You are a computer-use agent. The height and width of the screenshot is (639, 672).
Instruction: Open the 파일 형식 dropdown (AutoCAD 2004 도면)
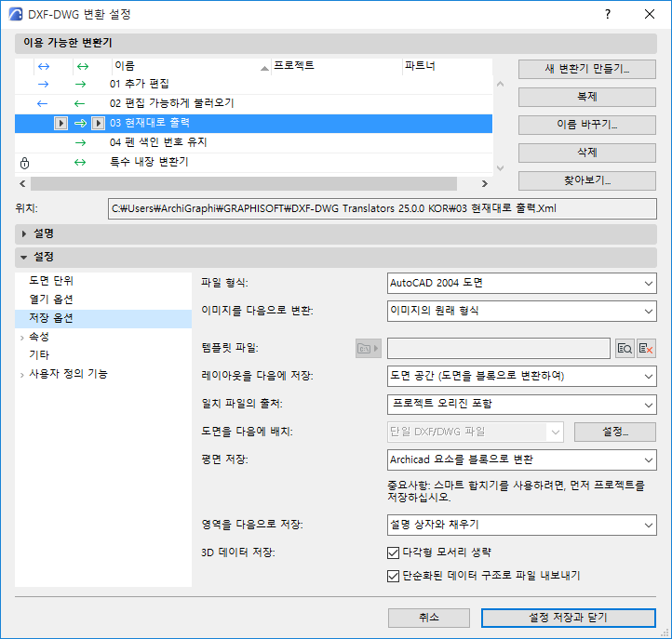521,283
